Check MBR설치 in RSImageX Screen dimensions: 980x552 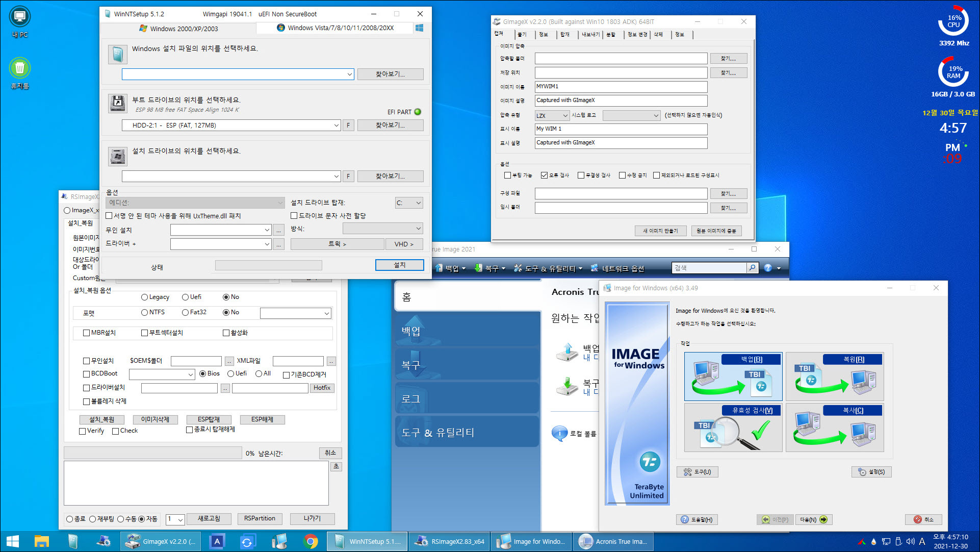tap(86, 333)
